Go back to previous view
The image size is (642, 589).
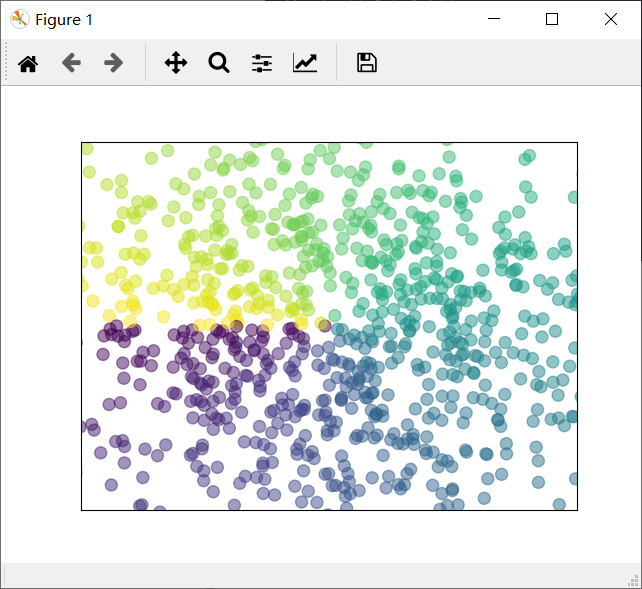coord(71,63)
